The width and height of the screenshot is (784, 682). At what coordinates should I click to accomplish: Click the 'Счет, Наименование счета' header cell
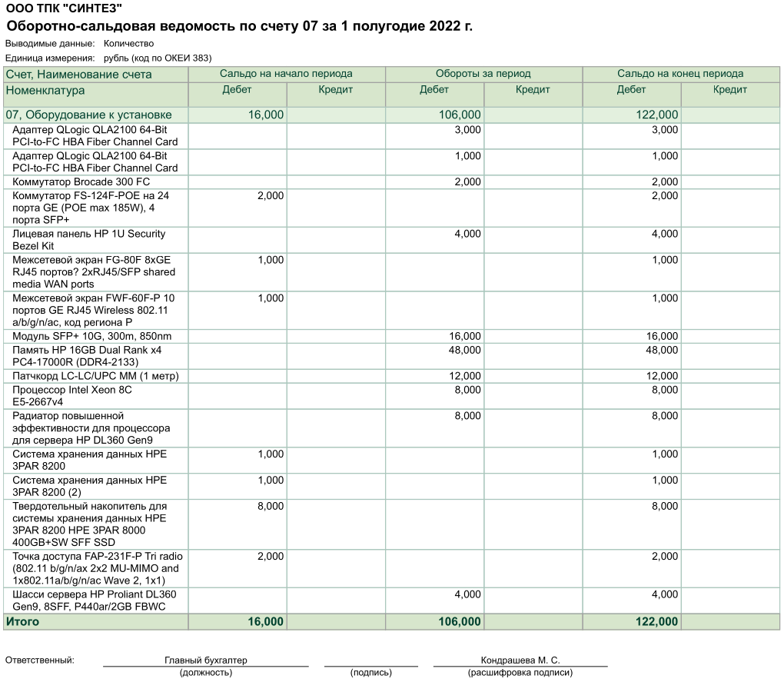click(95, 75)
